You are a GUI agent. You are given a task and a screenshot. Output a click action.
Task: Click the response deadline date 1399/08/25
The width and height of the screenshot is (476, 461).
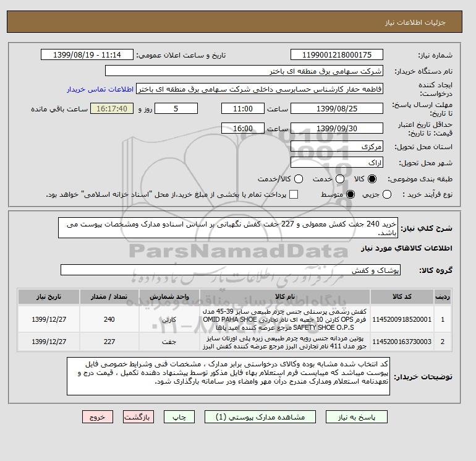337,108
